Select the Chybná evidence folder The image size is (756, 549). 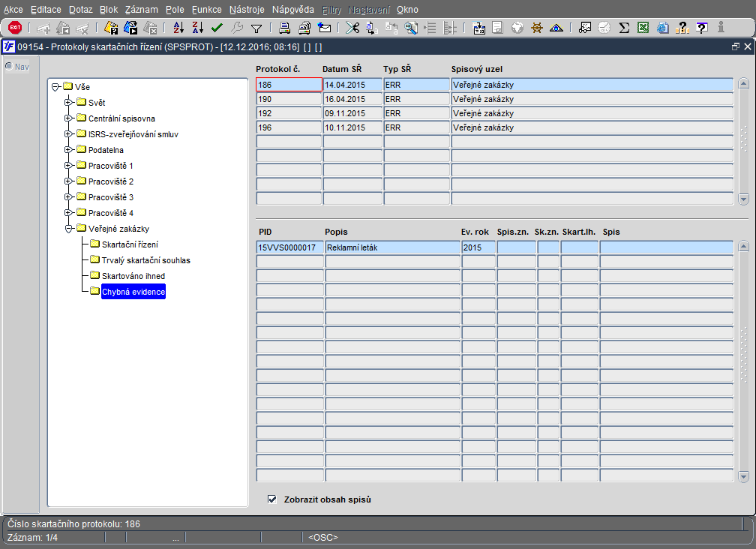[x=133, y=292]
